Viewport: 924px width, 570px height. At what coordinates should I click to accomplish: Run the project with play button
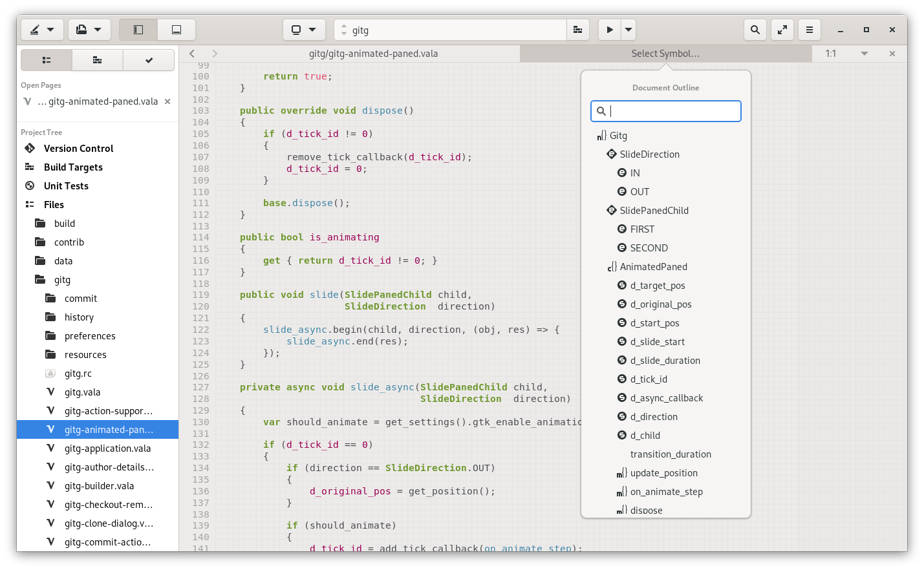(x=610, y=30)
